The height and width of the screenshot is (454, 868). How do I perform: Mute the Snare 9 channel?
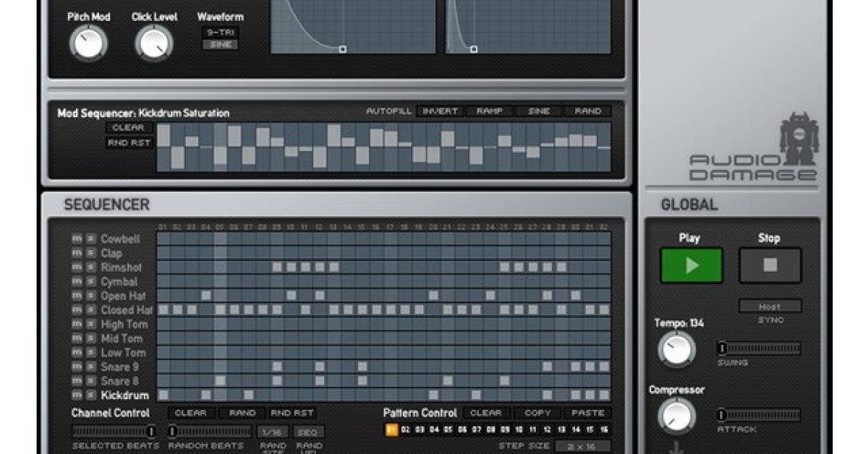(x=77, y=367)
